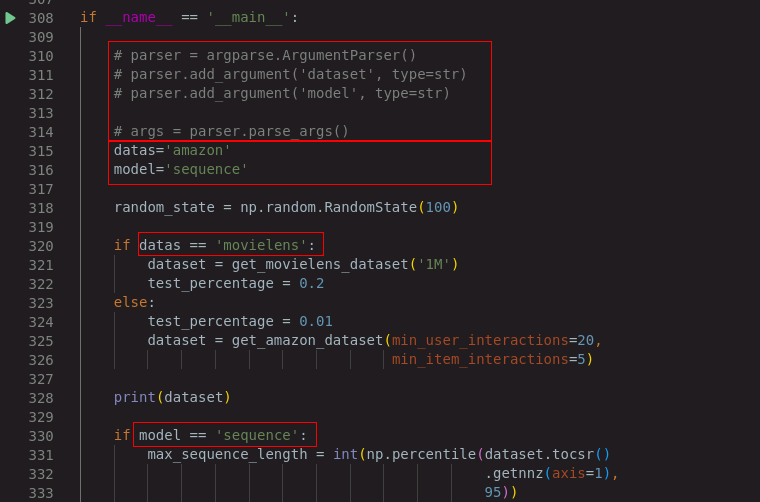Click the max_sequence_length variable
The image size is (760, 502).
(227, 454)
